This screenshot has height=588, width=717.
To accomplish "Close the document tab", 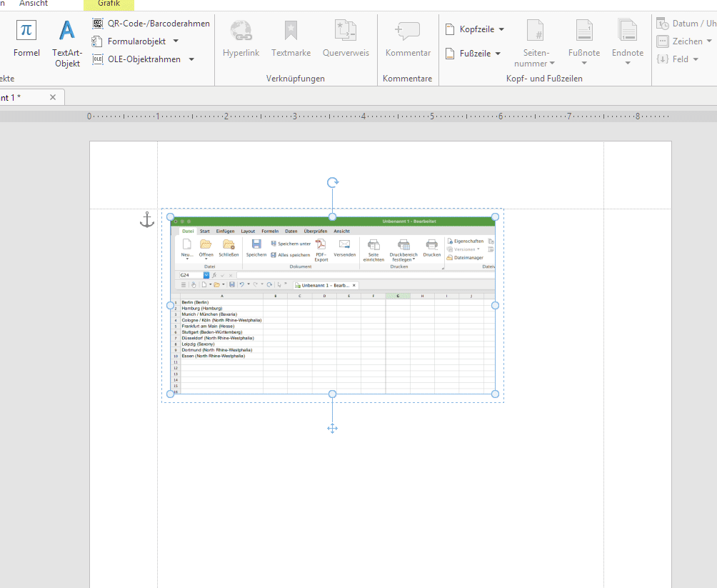I will coord(53,97).
